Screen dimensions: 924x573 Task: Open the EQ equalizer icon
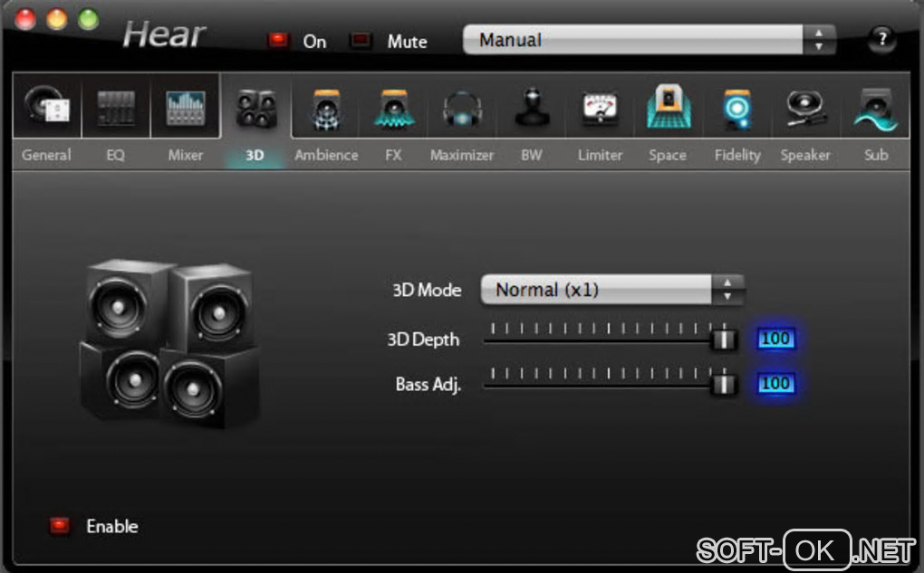(x=116, y=107)
